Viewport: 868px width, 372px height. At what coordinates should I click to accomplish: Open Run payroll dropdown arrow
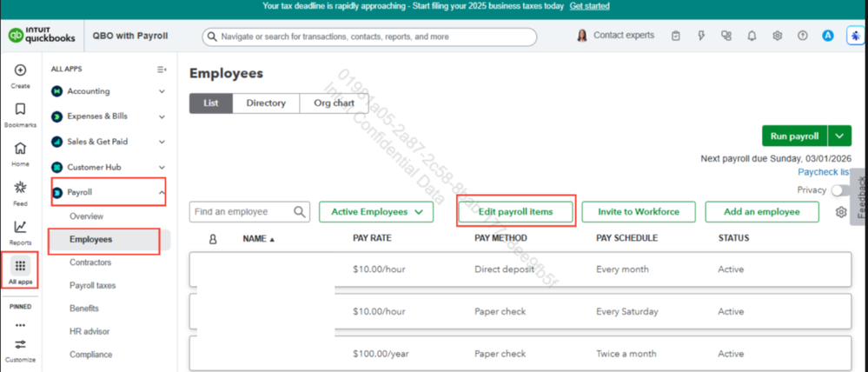840,136
